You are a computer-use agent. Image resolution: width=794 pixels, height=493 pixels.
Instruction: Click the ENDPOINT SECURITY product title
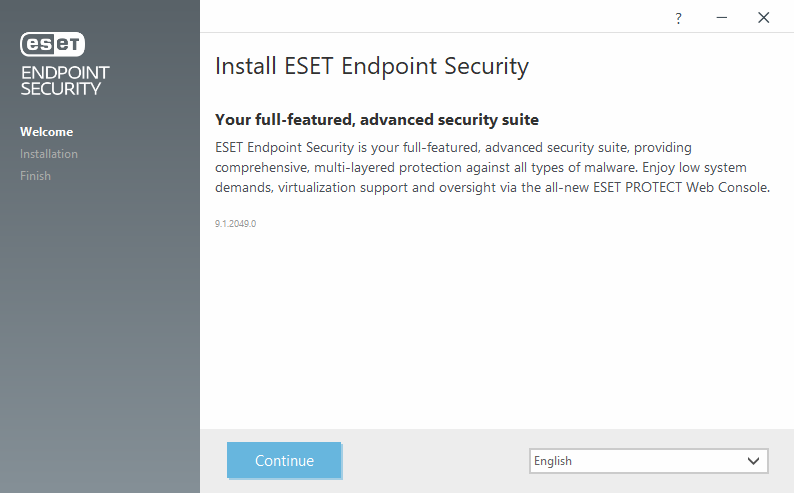(x=65, y=80)
